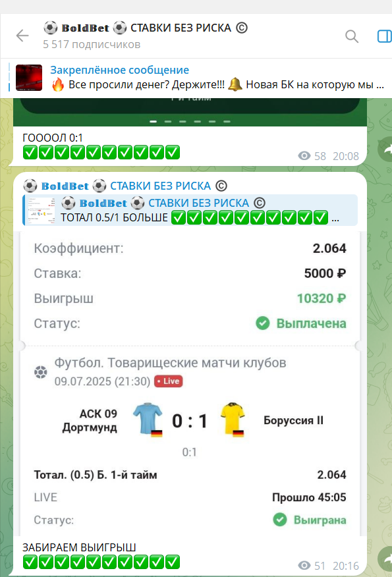Viewport: 392px width, 577px height.
Task: Share the 20:08 message with forward arrow
Action: 385,149
